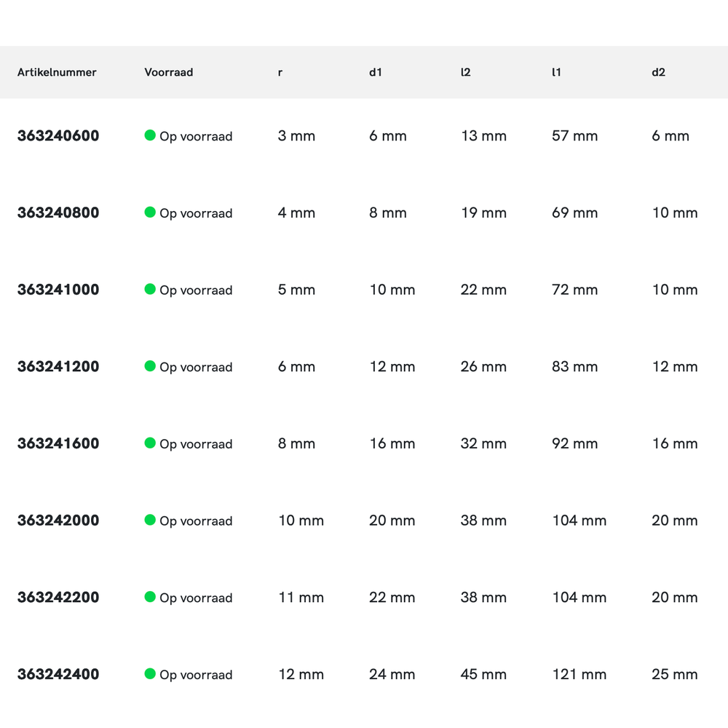
Task: Click green stock dot for 363241600
Action: 150,443
